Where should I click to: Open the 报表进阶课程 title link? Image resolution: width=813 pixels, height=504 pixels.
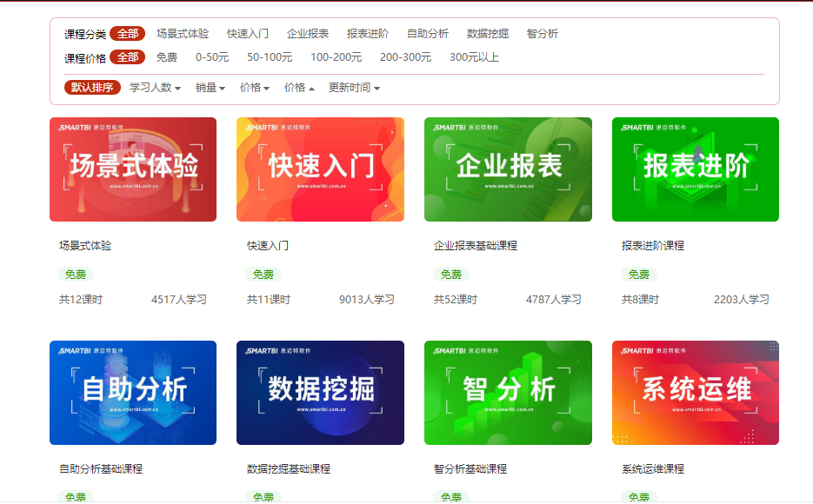pos(653,246)
